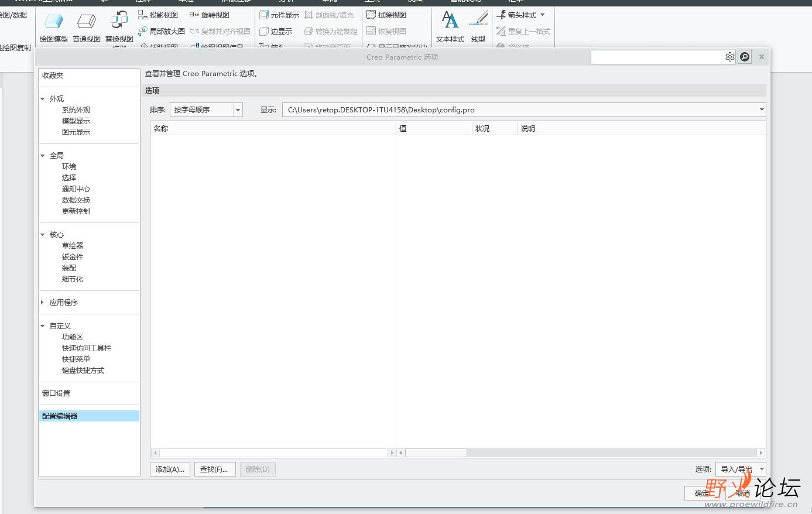Viewport: 812px width, 514px height.
Task: Collapse the 自定义 tree group
Action: coord(43,326)
